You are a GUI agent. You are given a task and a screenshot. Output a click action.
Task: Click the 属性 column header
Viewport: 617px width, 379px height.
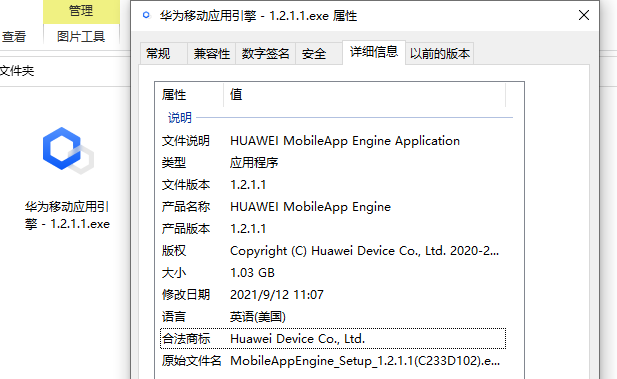pyautogui.click(x=190, y=94)
